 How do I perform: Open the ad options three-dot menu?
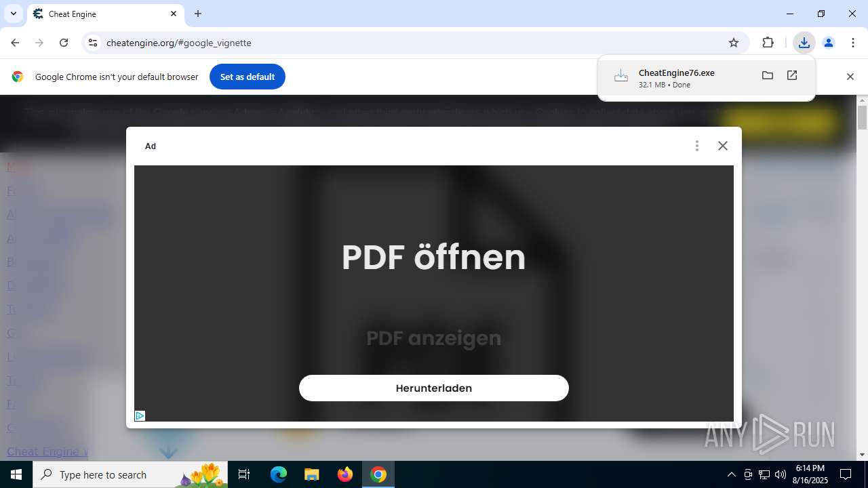(697, 146)
